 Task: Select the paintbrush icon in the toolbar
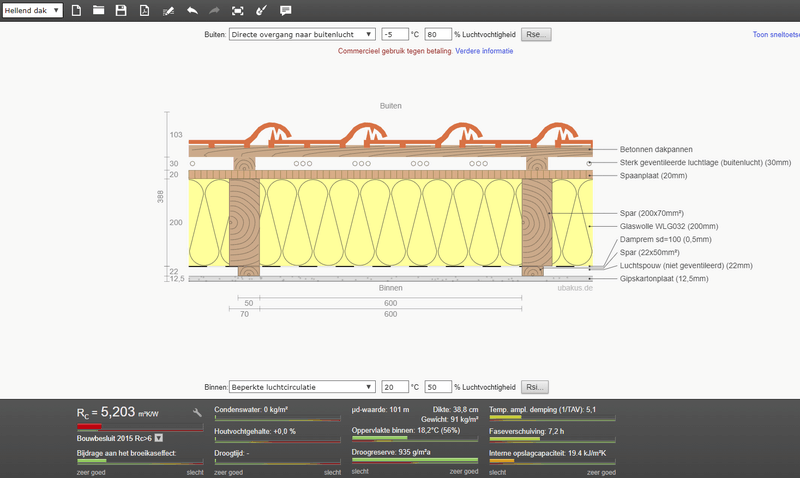(261, 10)
